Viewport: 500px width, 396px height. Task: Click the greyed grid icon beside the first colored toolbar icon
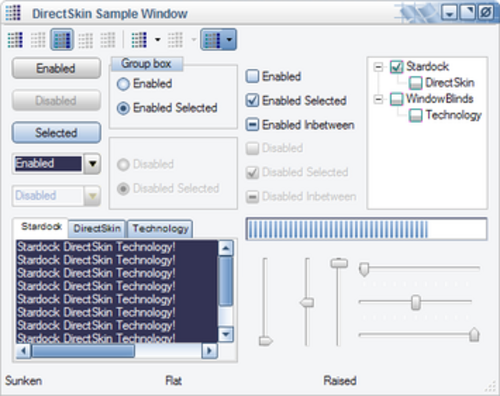pos(38,40)
